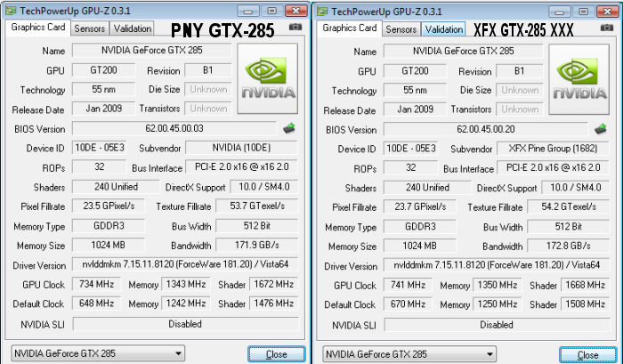Viewport: 623px width, 364px height.
Task: Click Default Clock value 648 MHz
Action: coord(96,303)
